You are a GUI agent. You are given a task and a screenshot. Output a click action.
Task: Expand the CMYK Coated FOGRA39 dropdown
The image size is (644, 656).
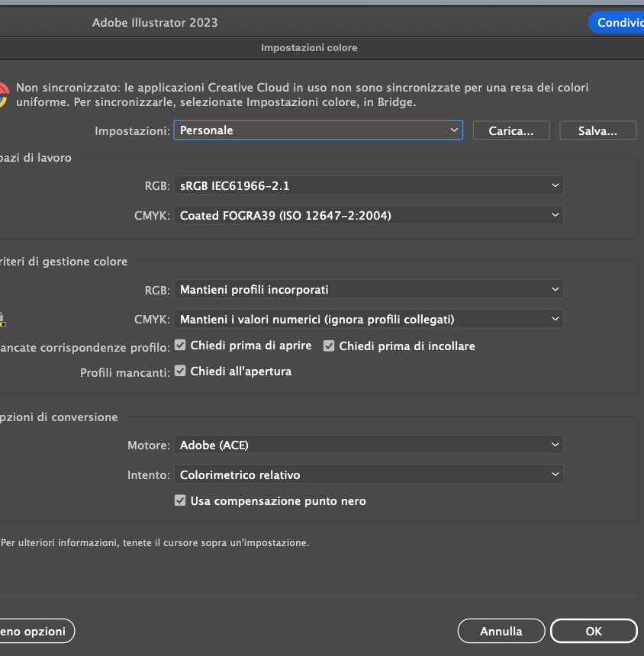click(369, 215)
